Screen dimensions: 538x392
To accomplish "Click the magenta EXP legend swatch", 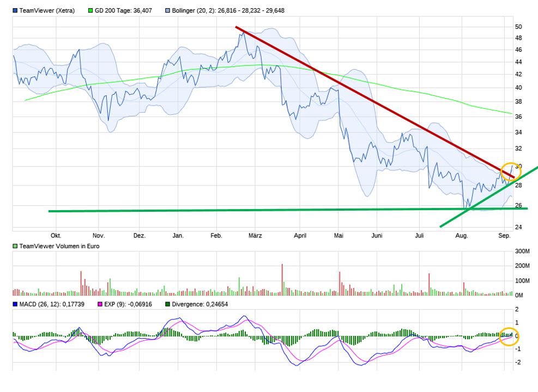I will pyautogui.click(x=100, y=304).
